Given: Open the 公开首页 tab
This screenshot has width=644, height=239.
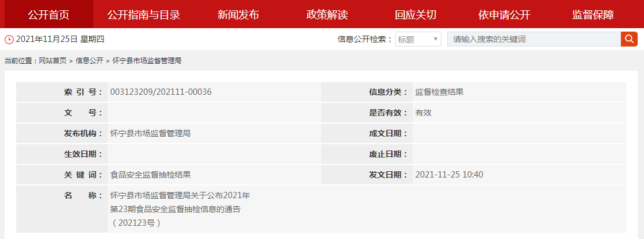Looking at the screenshot, I should tap(48, 15).
